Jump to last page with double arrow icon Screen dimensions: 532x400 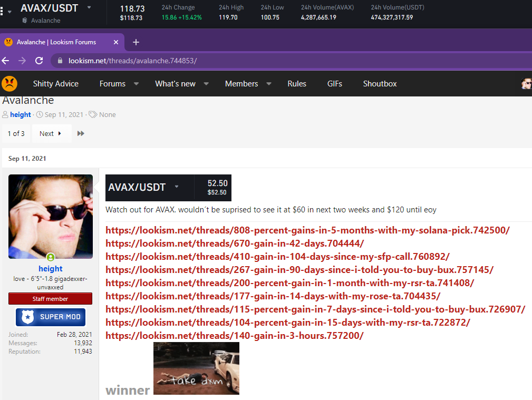click(x=81, y=133)
